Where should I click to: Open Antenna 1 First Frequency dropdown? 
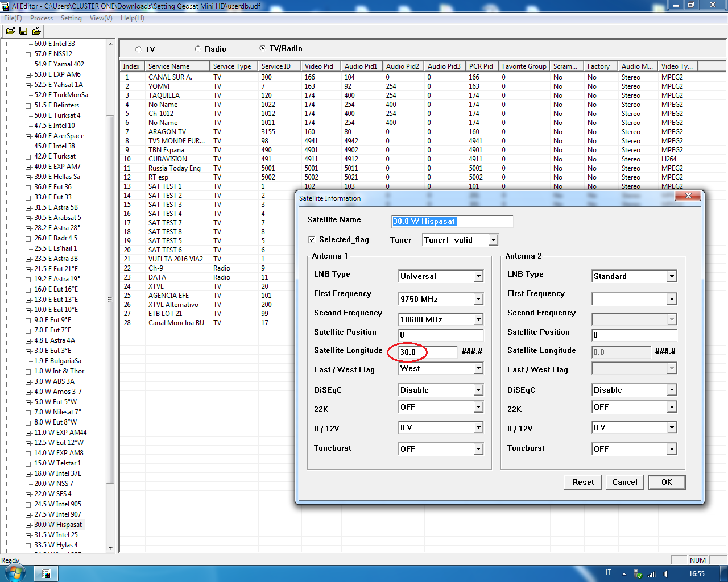[x=478, y=299]
